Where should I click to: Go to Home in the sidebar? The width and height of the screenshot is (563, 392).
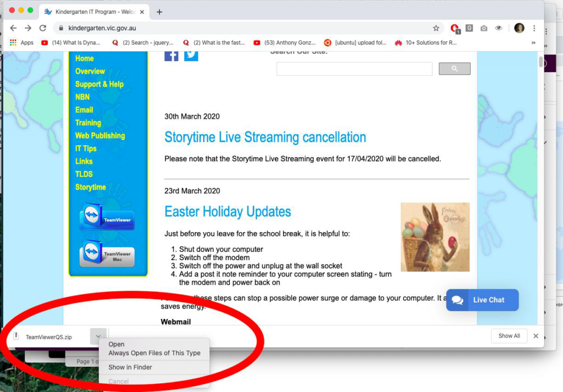[x=84, y=58]
